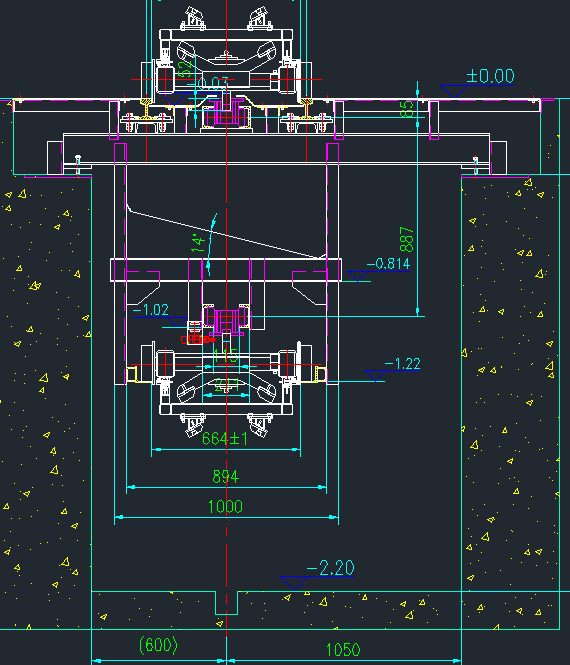This screenshot has height=665, width=570.
Task: Click the -0.814 elevation label
Action: point(388,264)
